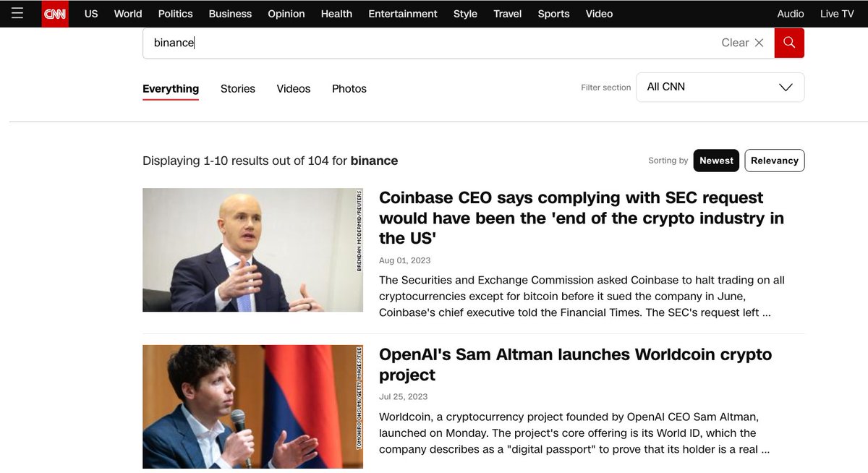868x473 pixels.
Task: Click the Sam Altman article thumbnail
Action: coord(252,406)
